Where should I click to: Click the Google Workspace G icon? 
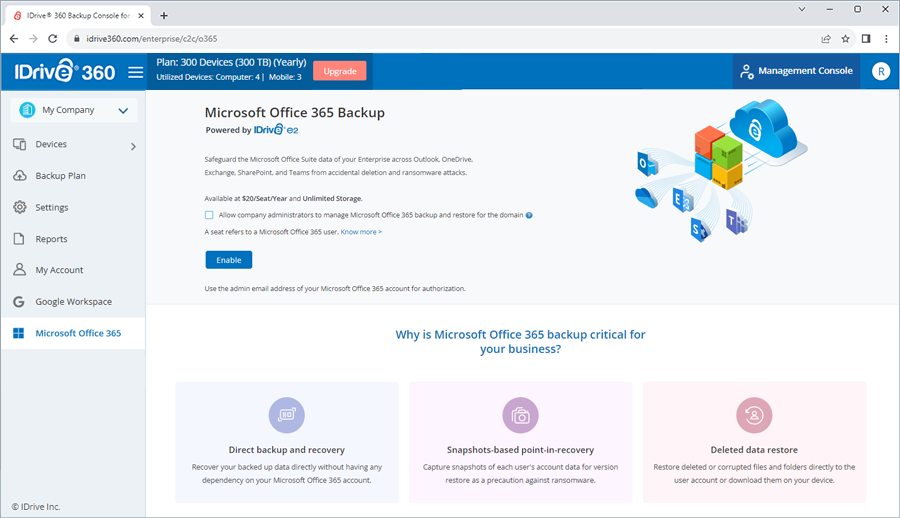pyautogui.click(x=19, y=301)
